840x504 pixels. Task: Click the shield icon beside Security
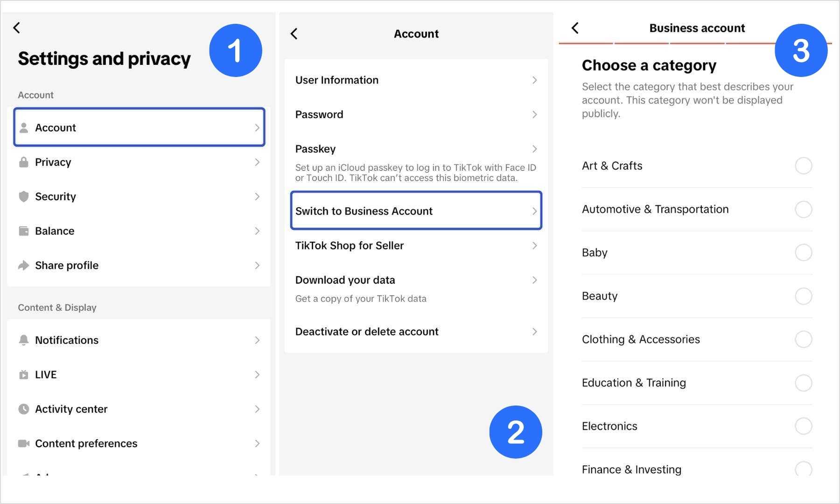click(24, 196)
